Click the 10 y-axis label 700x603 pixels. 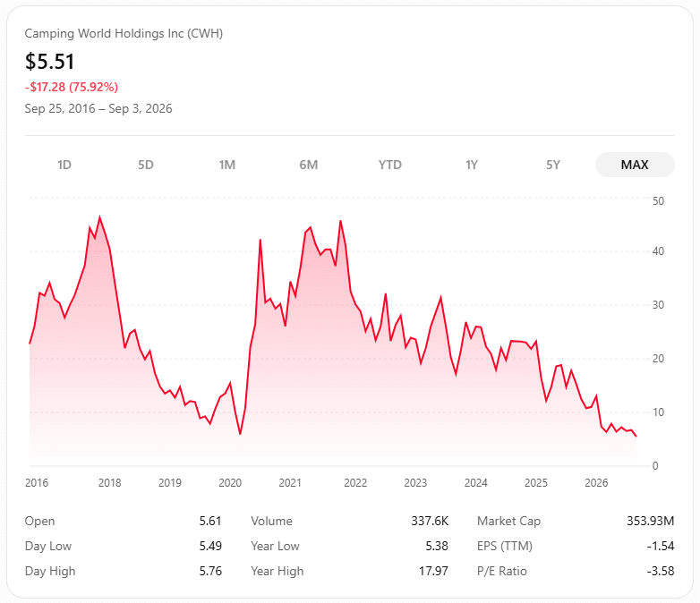coord(659,412)
